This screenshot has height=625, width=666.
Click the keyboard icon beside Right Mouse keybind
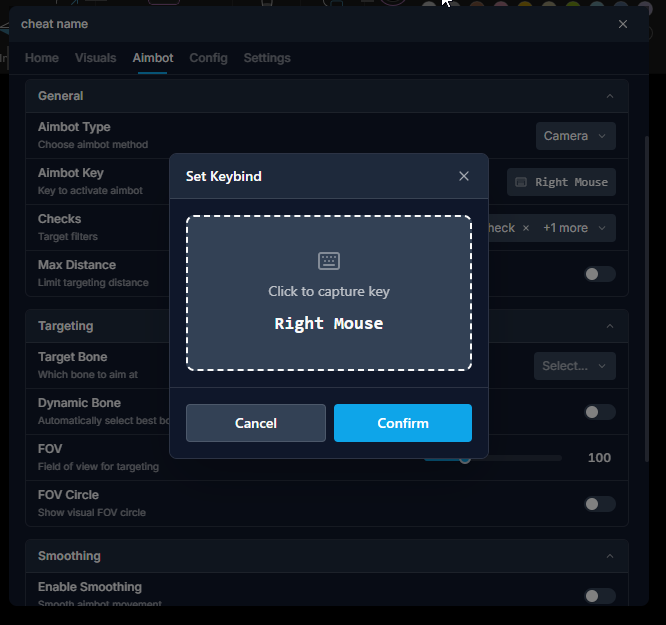[521, 182]
